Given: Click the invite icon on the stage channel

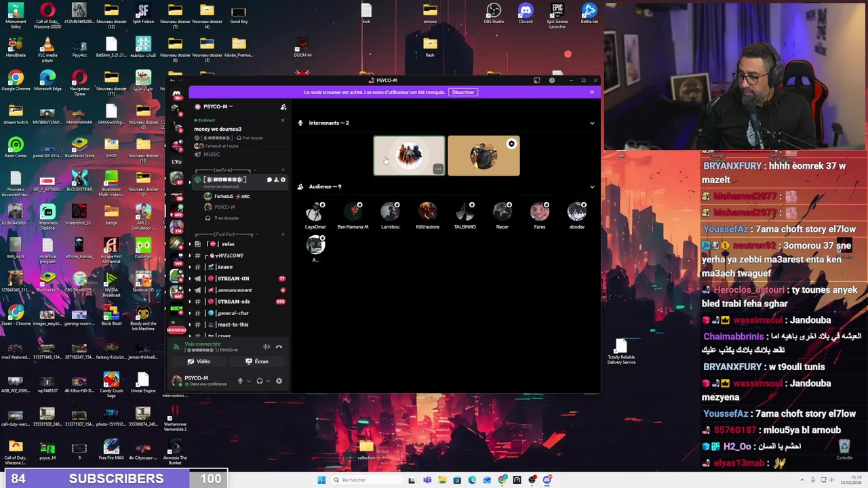Looking at the screenshot, I should (x=276, y=180).
